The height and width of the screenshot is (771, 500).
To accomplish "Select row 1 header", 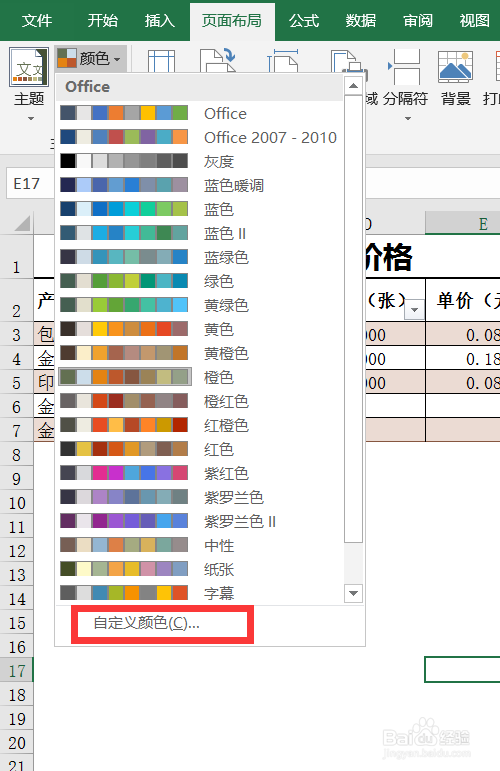I will (17, 258).
